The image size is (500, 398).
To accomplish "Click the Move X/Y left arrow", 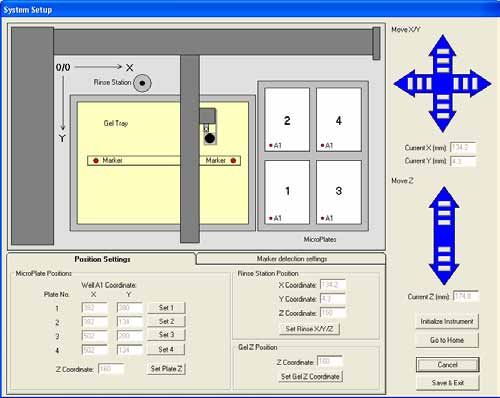I will (x=413, y=84).
